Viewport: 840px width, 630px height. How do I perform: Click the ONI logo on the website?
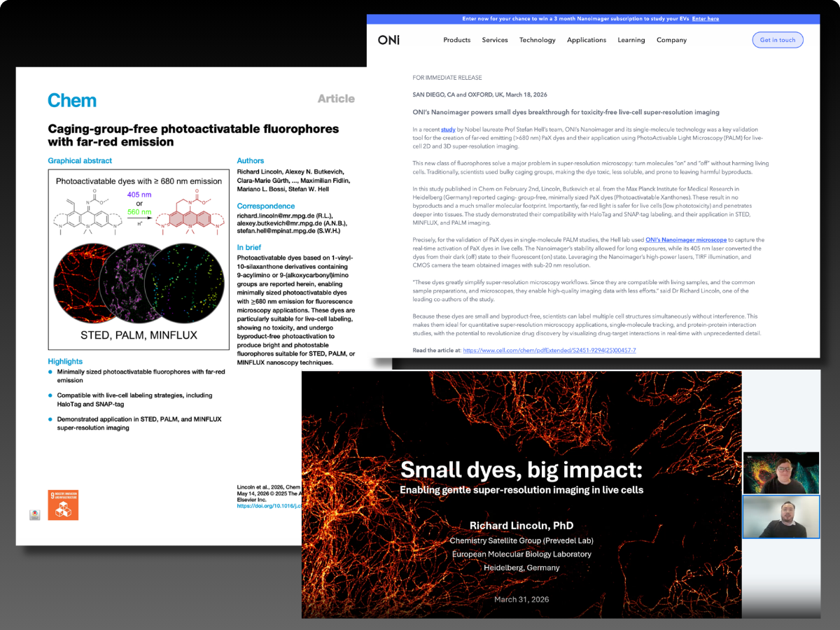pyautogui.click(x=388, y=40)
